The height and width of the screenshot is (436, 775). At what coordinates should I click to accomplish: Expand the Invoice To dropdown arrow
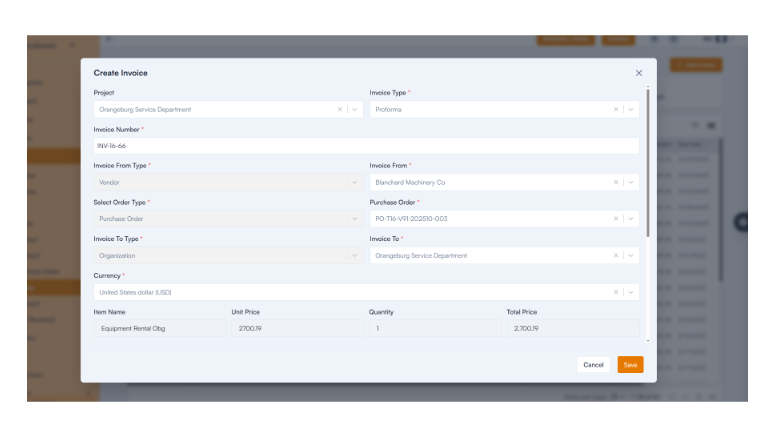(630, 256)
